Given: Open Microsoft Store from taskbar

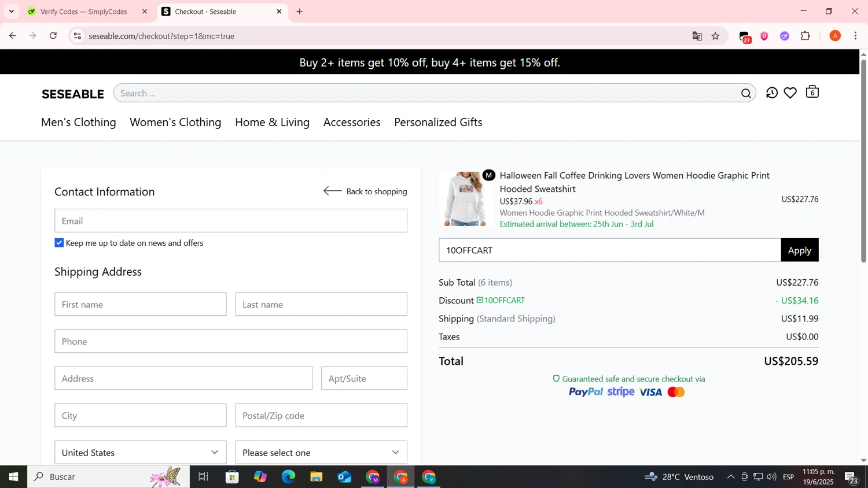Looking at the screenshot, I should [x=232, y=477].
